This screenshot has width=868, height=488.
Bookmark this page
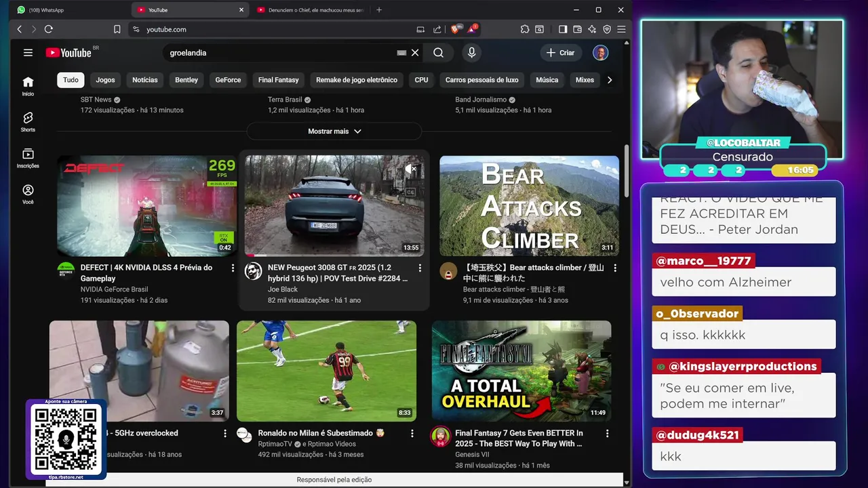pos(117,29)
